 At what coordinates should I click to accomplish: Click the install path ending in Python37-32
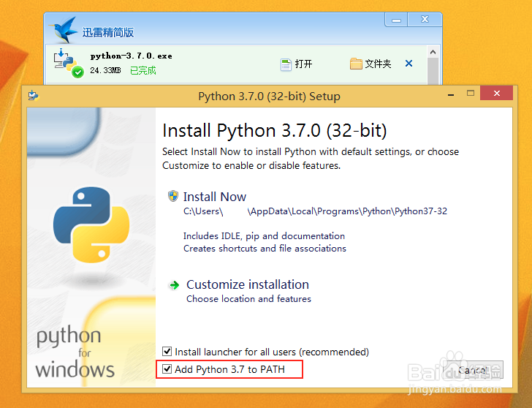pyautogui.click(x=315, y=211)
